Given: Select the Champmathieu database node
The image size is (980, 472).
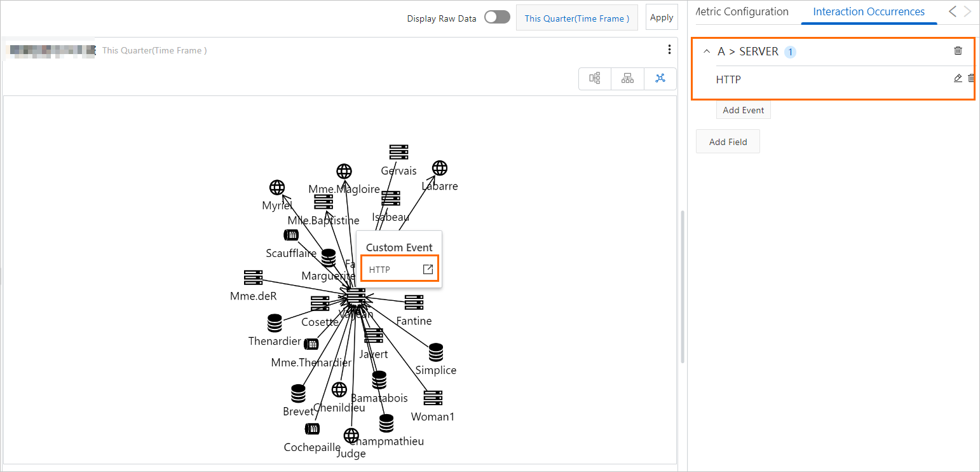Looking at the screenshot, I should point(386,423).
